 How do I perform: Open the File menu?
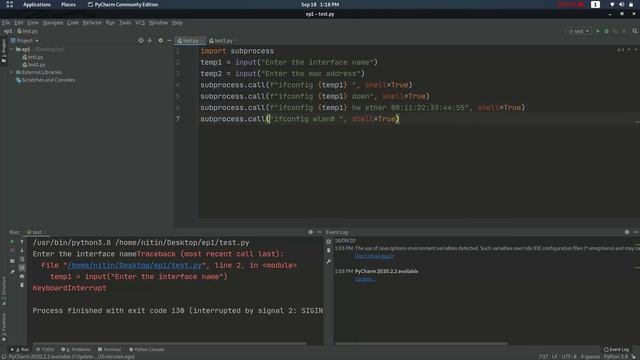6,22
